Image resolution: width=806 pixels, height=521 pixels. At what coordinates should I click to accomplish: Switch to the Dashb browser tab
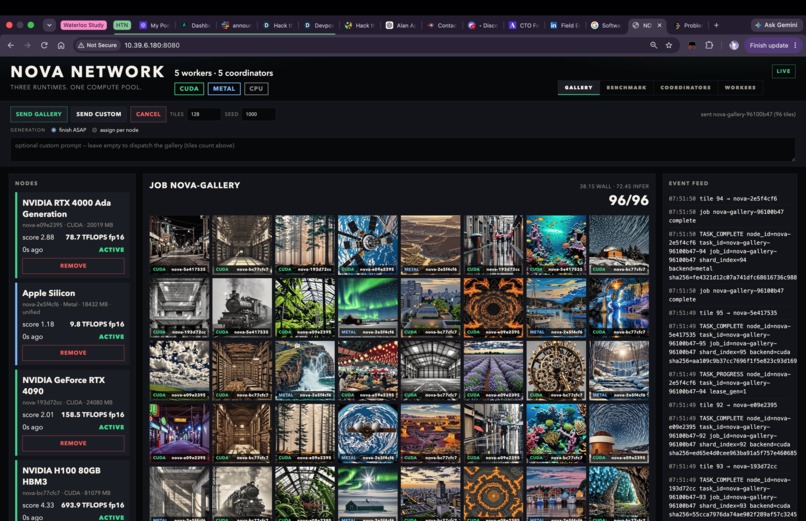click(195, 25)
